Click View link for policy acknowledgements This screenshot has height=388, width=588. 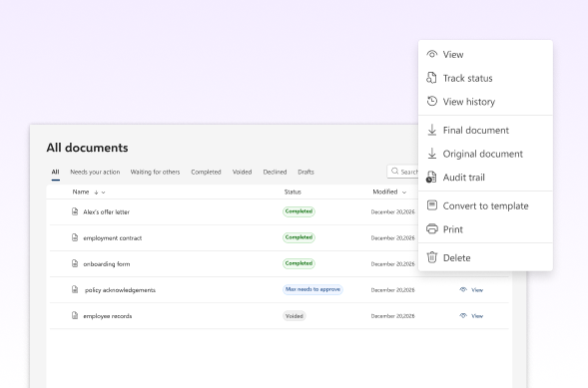click(477, 290)
